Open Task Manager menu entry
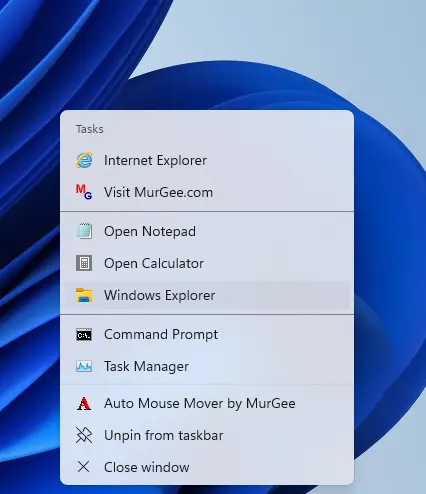426x494 pixels. coord(207,366)
